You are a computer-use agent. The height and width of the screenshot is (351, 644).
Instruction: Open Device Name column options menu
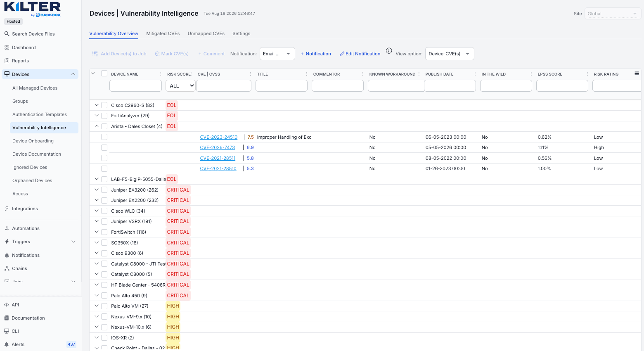pyautogui.click(x=161, y=74)
